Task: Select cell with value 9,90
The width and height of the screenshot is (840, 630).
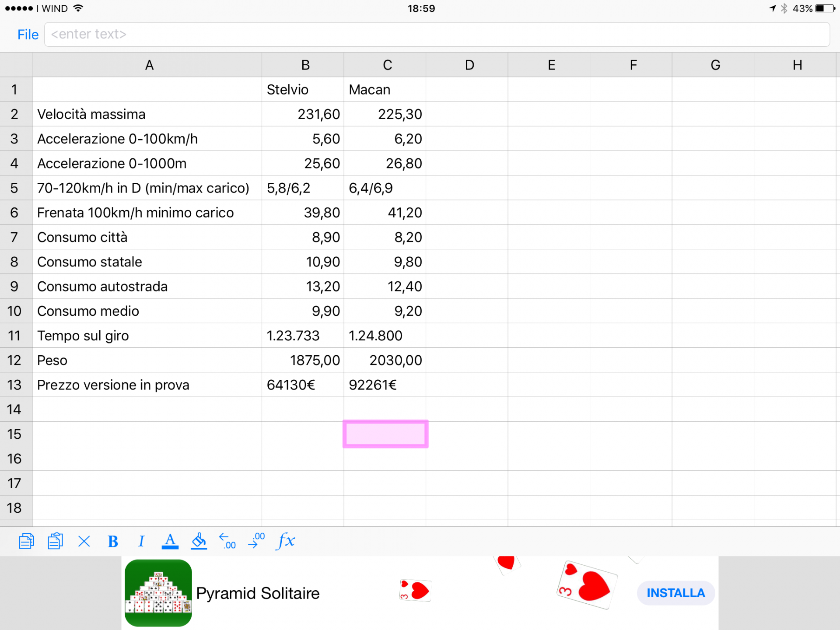Action: point(303,311)
